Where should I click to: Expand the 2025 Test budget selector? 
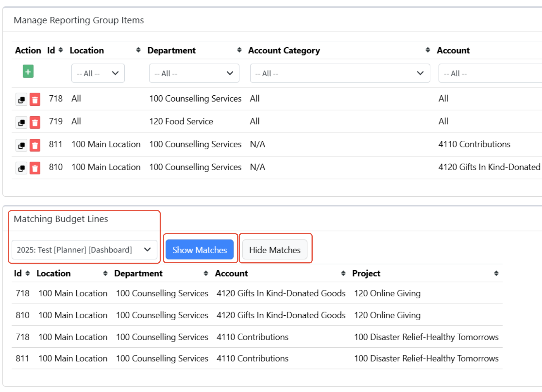(x=84, y=250)
